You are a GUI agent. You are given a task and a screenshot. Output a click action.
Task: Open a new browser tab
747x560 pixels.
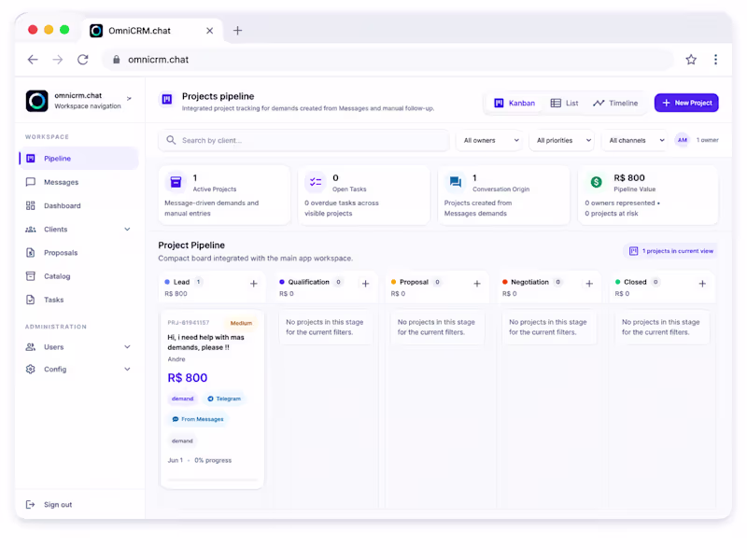click(238, 31)
